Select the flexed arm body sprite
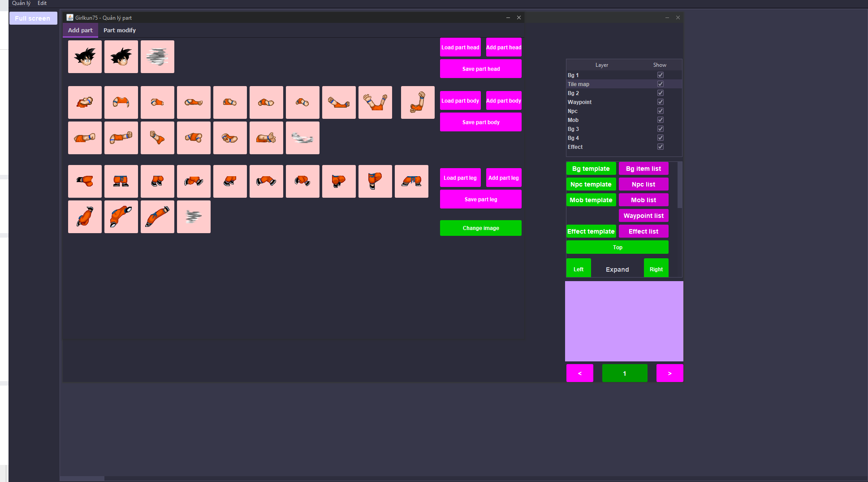This screenshot has width=868, height=482. point(418,103)
